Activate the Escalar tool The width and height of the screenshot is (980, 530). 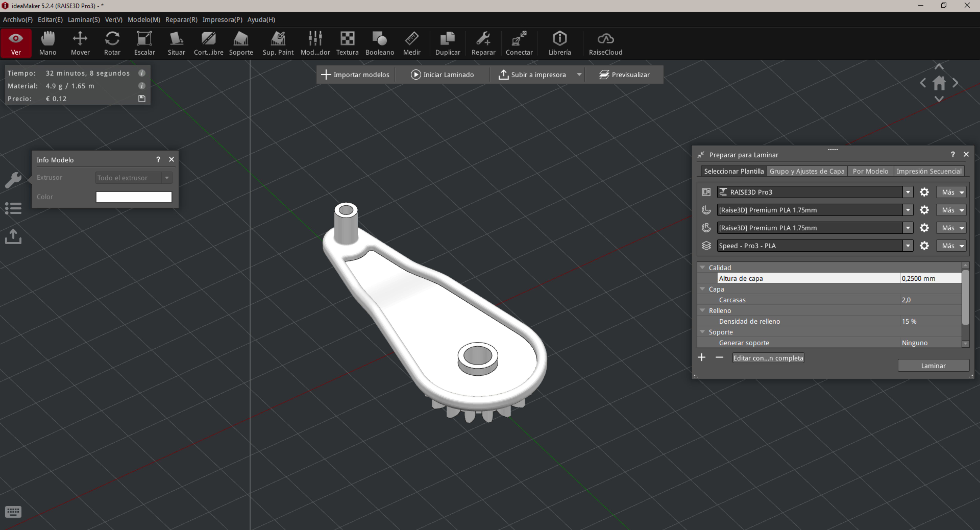pos(144,43)
